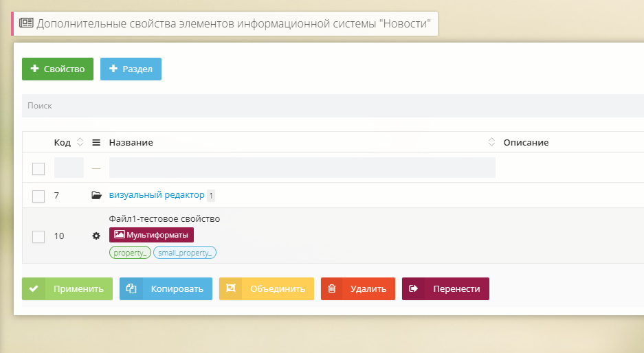Click the Применить button
Screen dimensions: 644x353
[x=67, y=289]
